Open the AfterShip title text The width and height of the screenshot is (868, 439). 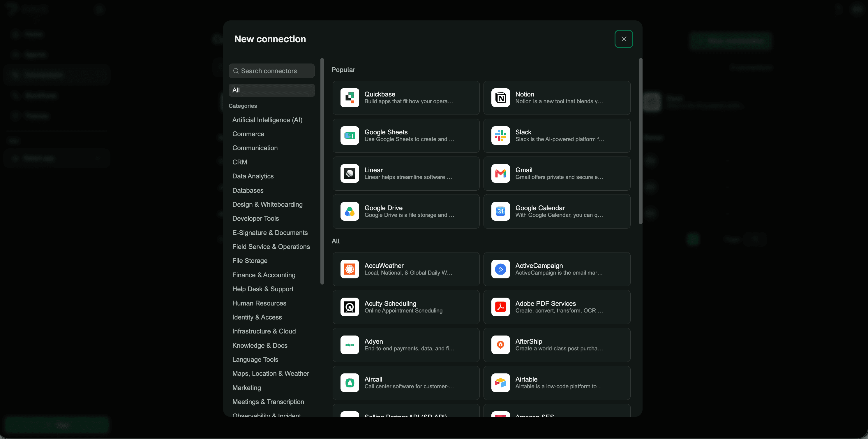point(528,342)
